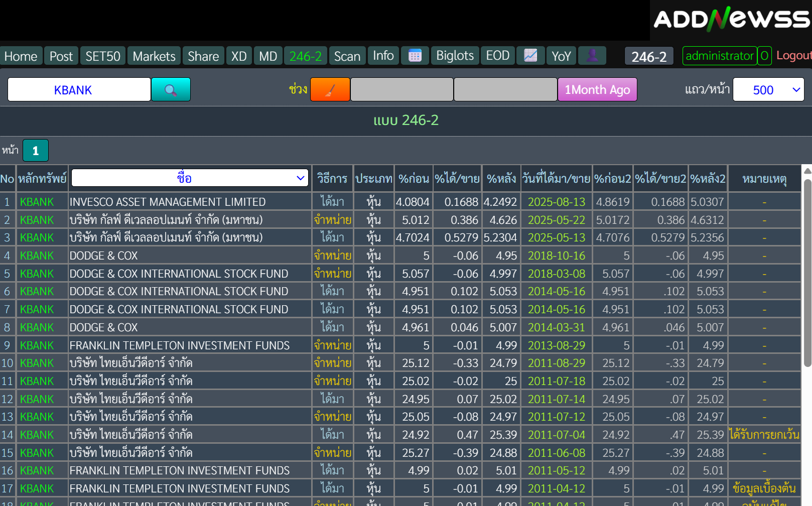Open the rows per page 500 dropdown
Viewport: 812px width, 506px height.
768,89
